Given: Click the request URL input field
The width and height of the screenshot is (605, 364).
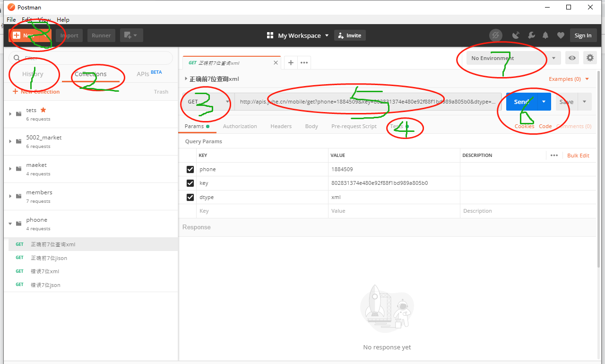Looking at the screenshot, I should pos(368,102).
